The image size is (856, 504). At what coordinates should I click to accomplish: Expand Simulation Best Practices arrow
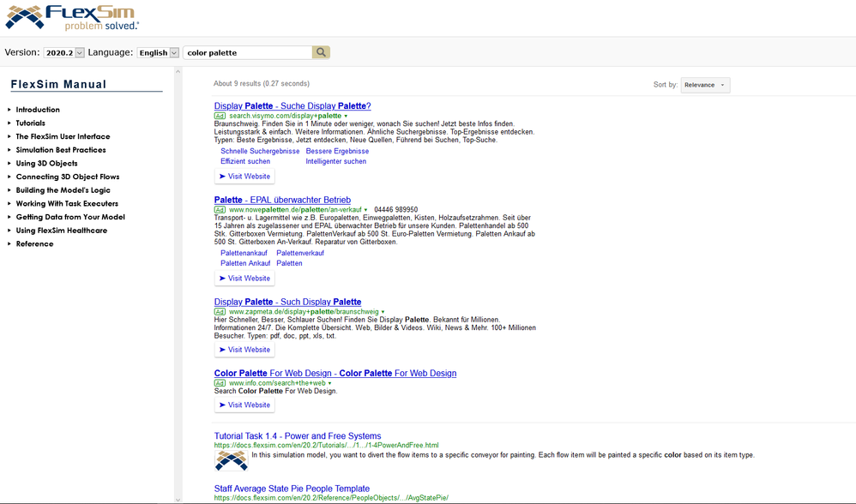point(9,150)
